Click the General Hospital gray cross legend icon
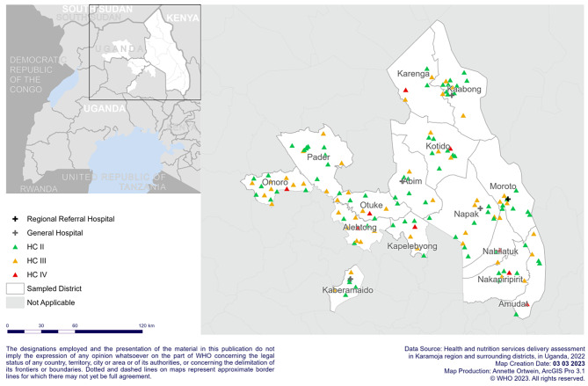 coord(14,233)
